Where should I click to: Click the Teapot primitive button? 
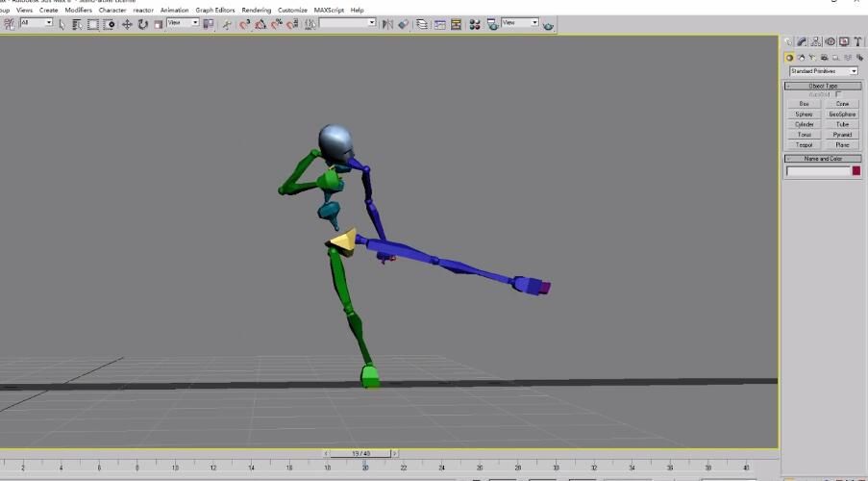tap(805, 144)
